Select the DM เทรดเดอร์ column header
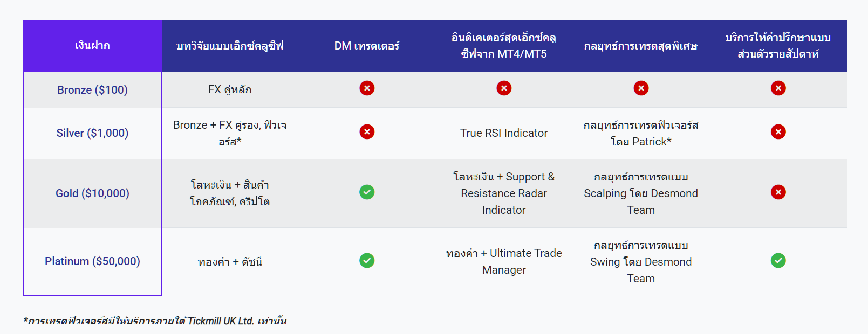Viewport: 868px width, 334px height. (367, 46)
